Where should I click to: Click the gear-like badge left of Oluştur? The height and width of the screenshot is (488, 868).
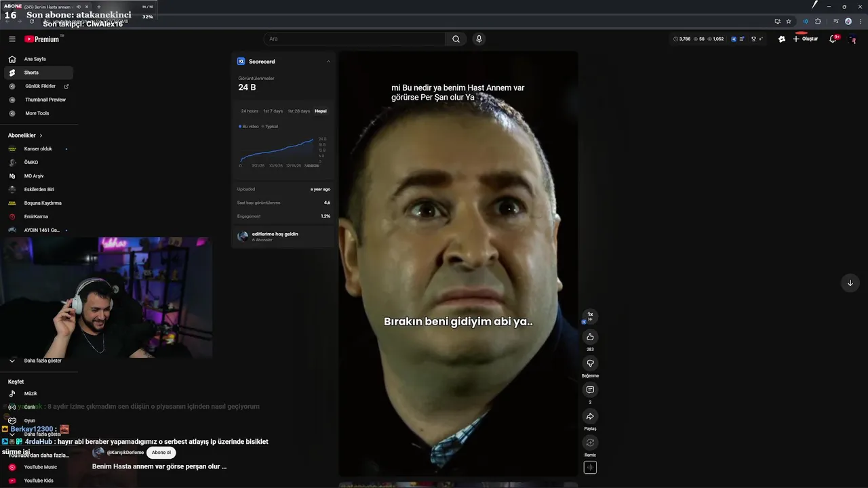[782, 39]
